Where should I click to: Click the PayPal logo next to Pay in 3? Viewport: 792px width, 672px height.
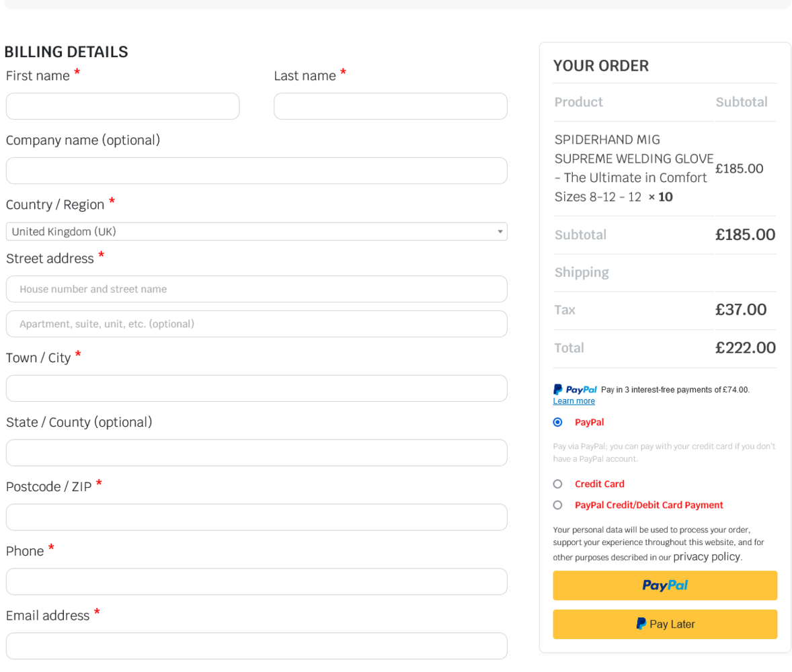[x=575, y=390]
